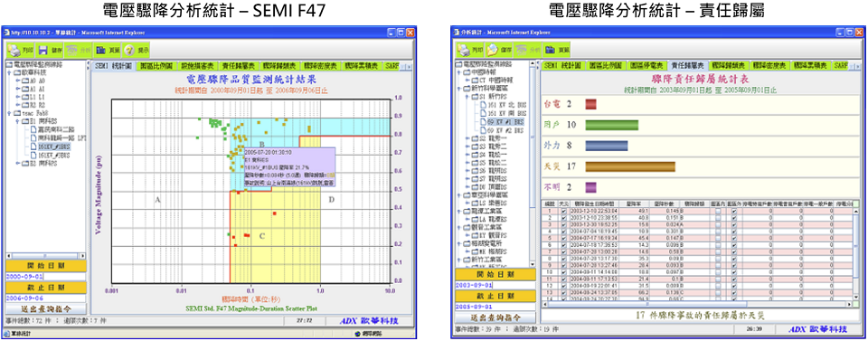Click the floppy disk save icon
868x341 pixels.
point(43,51)
